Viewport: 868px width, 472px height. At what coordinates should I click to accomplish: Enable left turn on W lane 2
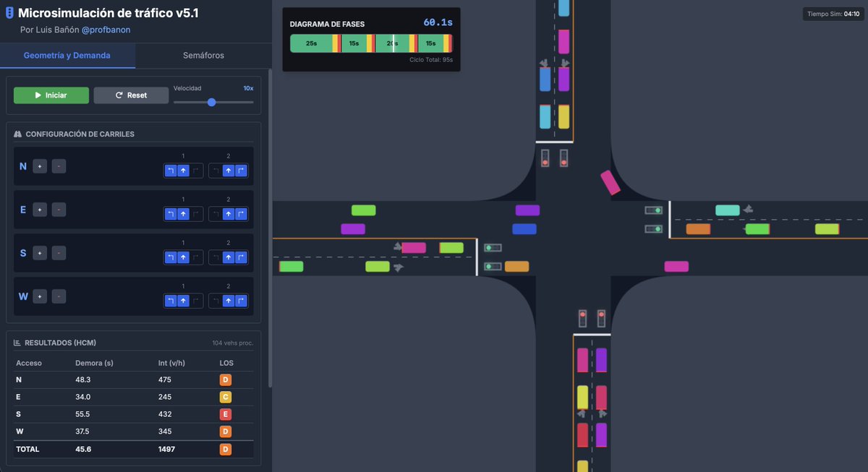(216, 301)
